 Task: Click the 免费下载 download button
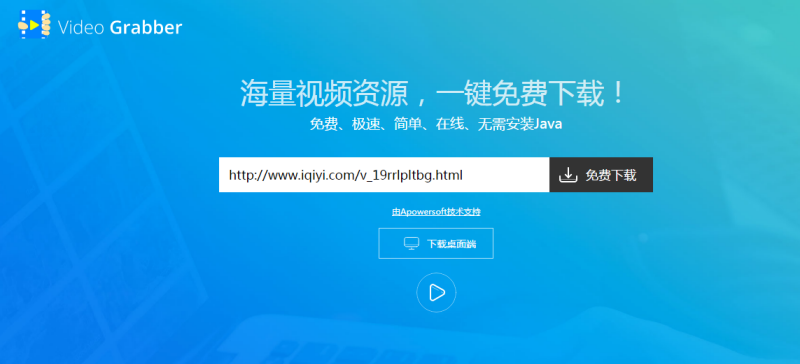pyautogui.click(x=601, y=175)
